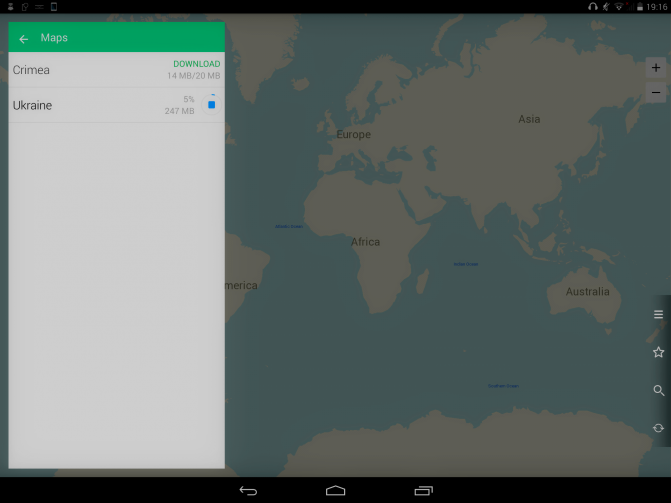Zoom out with the minus button
The image size is (671, 503).
coord(656,92)
